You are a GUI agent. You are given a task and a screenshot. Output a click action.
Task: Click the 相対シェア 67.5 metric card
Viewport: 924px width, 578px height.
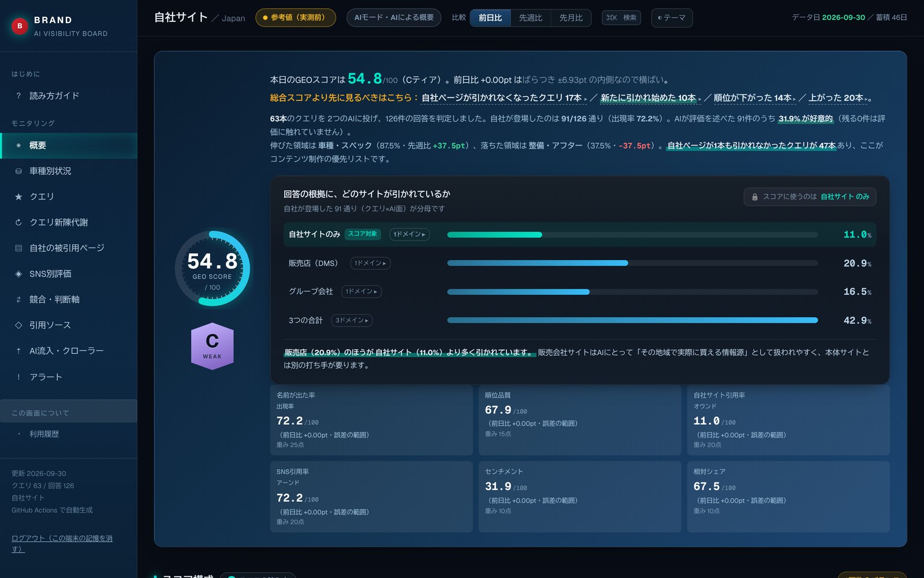click(x=788, y=497)
